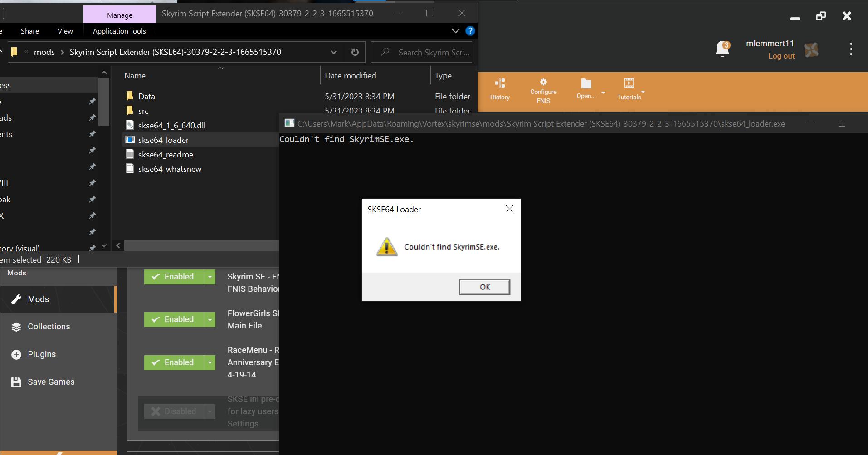Sort files by the Date modified column
Viewport: 868px width, 455px height.
(351, 76)
